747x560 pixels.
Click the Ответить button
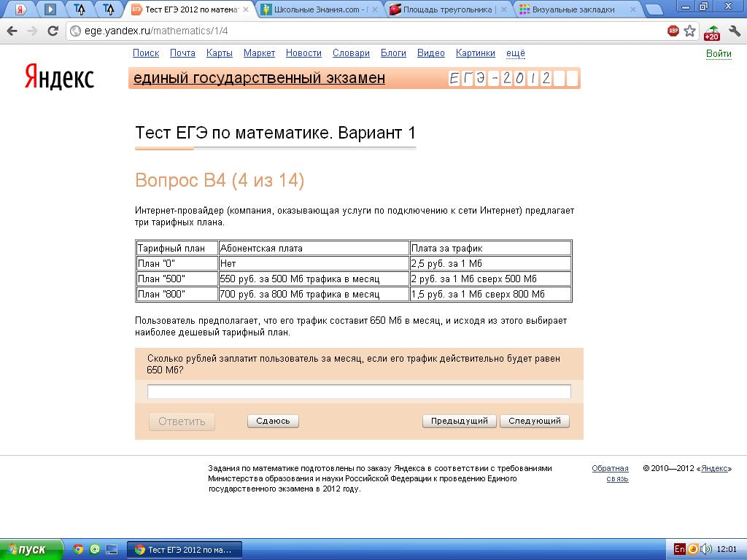pos(182,421)
